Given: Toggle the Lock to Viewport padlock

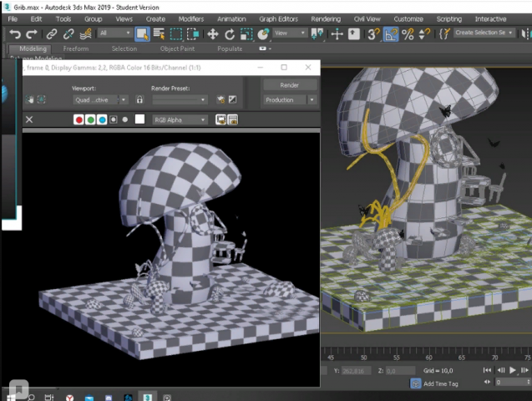Looking at the screenshot, I should pos(139,99).
